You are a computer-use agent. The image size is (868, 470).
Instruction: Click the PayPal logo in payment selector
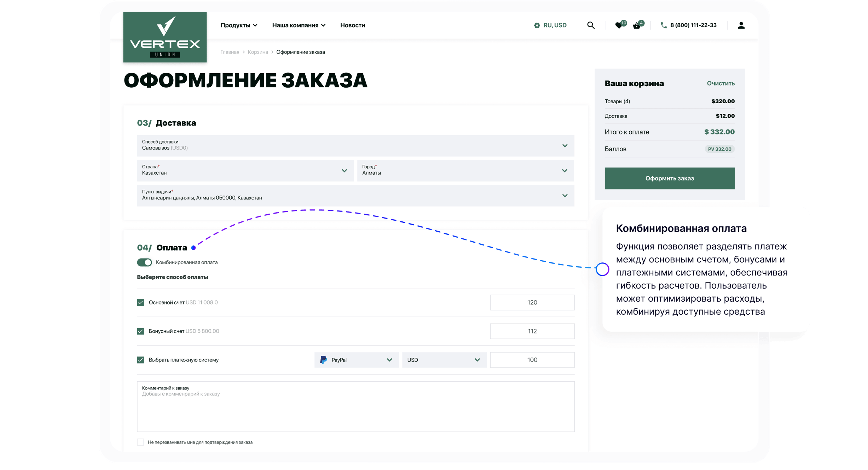pyautogui.click(x=323, y=360)
